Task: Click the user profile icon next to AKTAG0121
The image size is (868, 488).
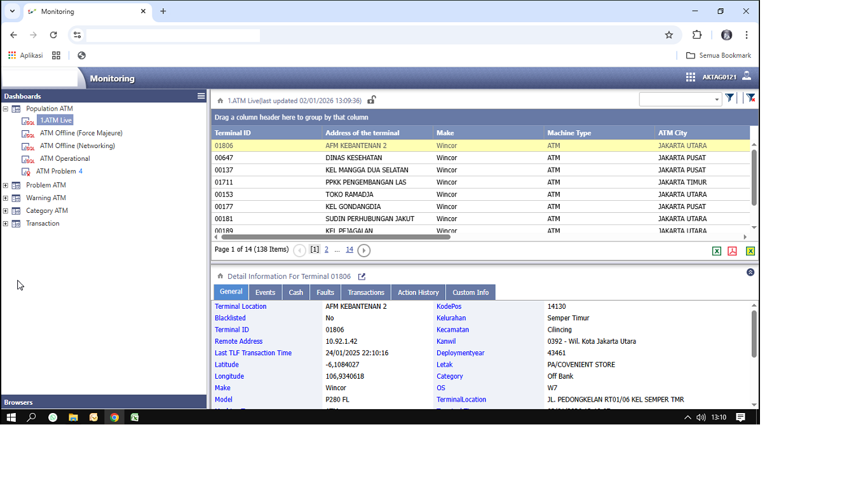Action: (x=747, y=76)
